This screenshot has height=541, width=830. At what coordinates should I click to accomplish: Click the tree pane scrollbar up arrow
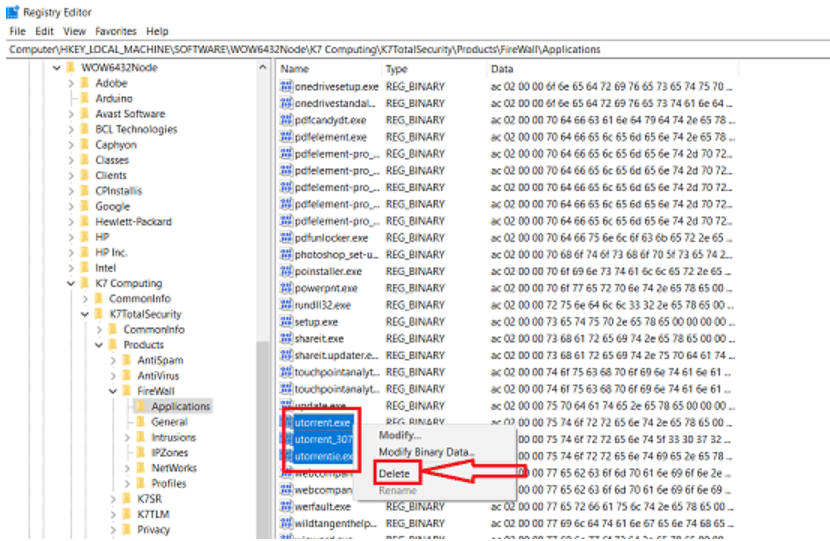click(x=263, y=68)
